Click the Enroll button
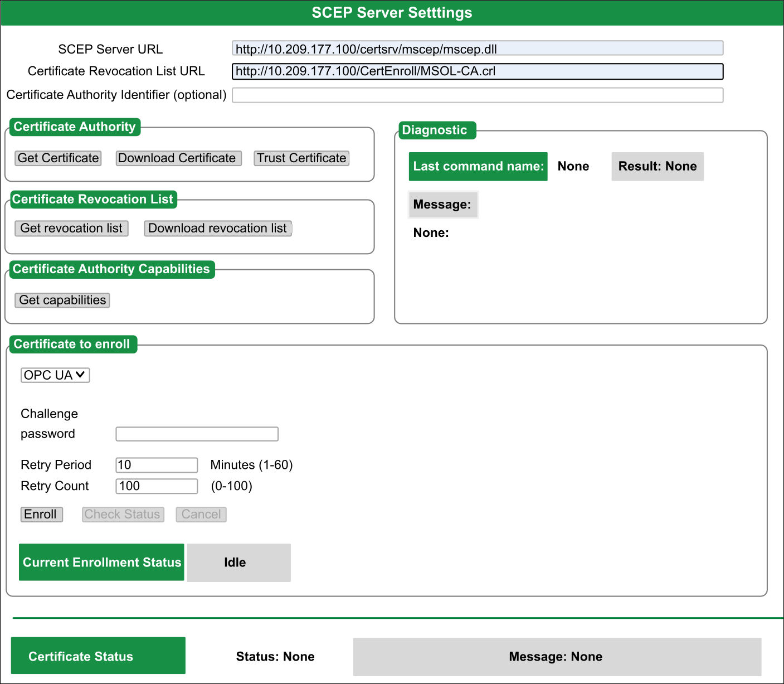 pos(41,515)
